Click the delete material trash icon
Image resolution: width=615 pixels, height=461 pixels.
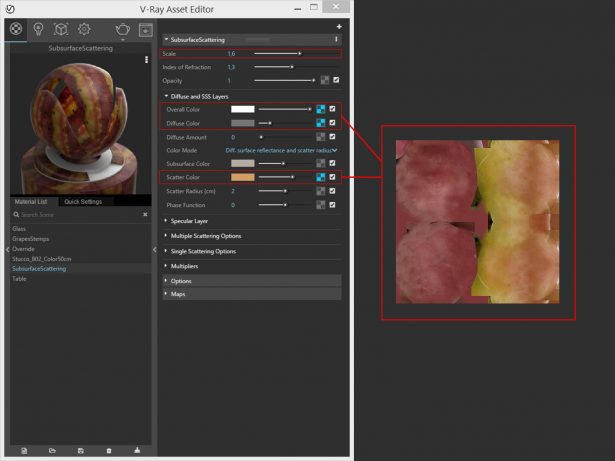109,451
